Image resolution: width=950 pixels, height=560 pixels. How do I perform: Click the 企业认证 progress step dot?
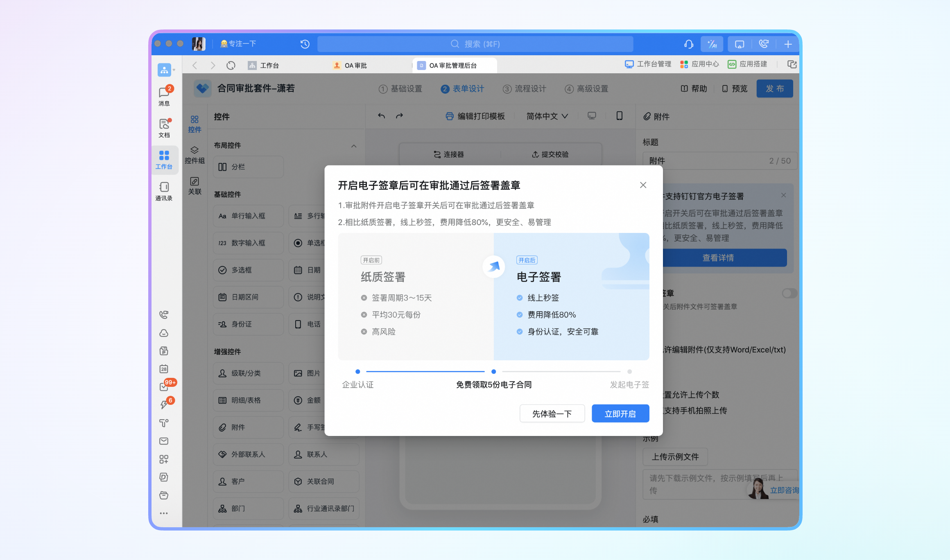click(357, 372)
